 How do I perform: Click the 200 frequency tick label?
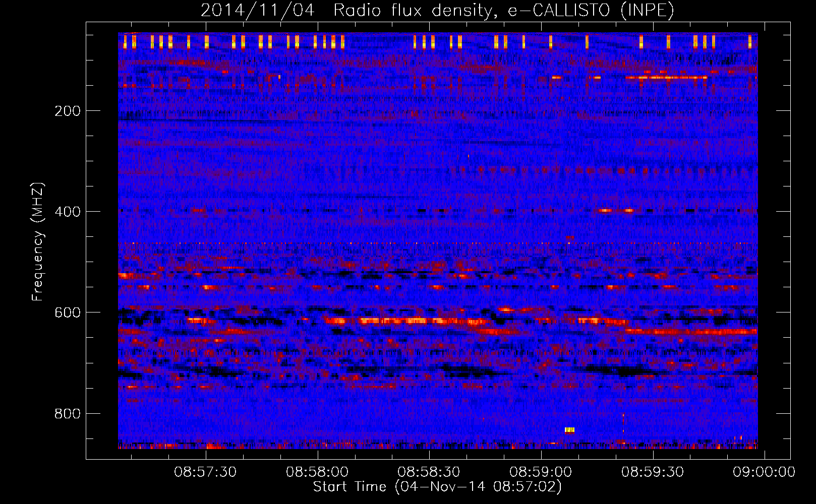coord(68,111)
